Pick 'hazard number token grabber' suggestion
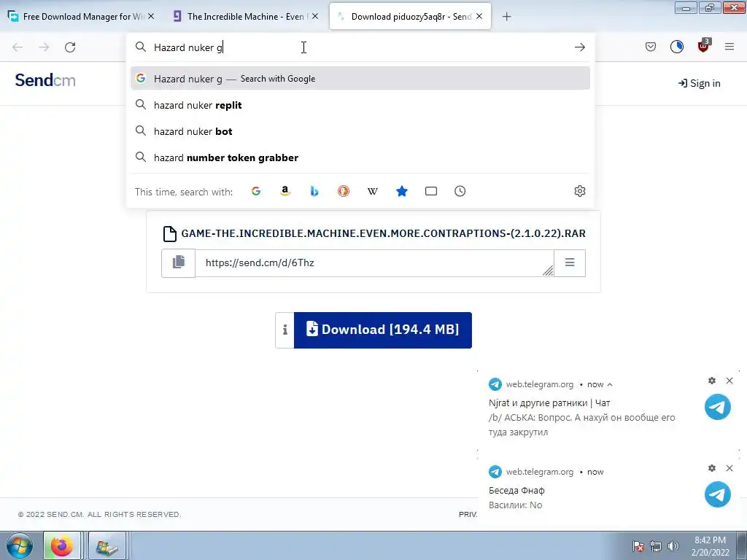The width and height of the screenshot is (747, 560). click(x=360, y=157)
